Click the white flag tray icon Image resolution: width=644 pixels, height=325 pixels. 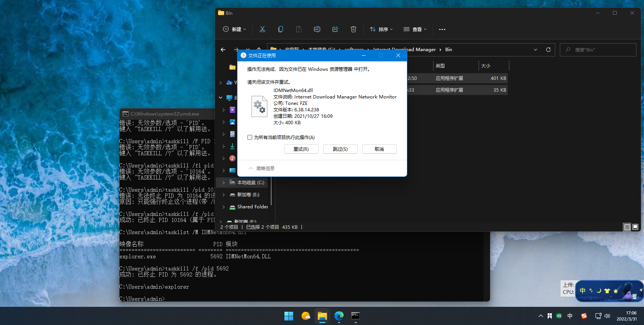pyautogui.click(x=550, y=316)
